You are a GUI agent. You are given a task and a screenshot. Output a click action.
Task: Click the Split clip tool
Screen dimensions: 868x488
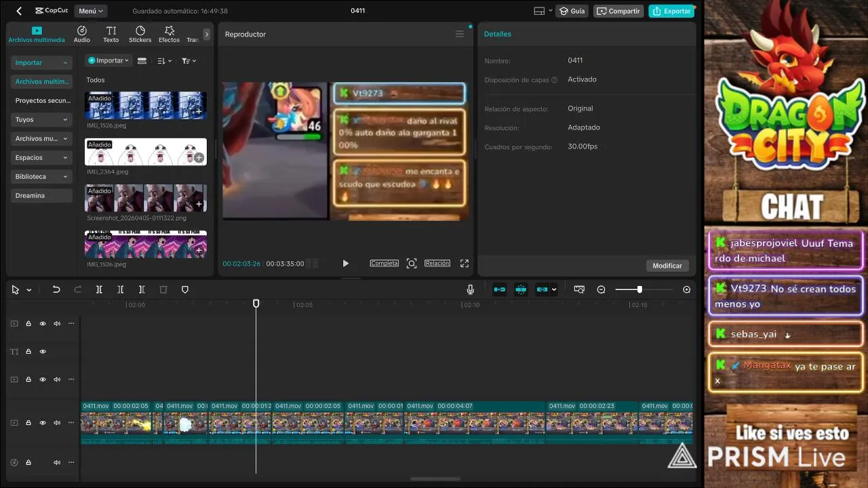[x=99, y=289]
